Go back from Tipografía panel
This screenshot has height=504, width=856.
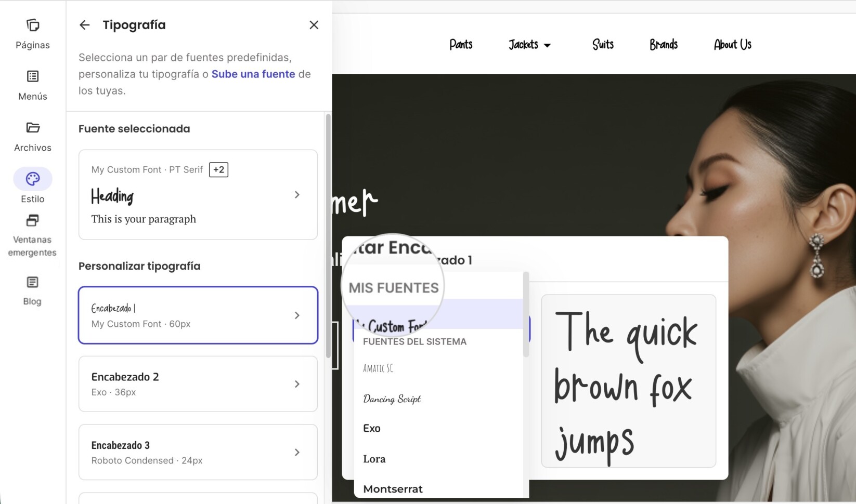tap(85, 25)
